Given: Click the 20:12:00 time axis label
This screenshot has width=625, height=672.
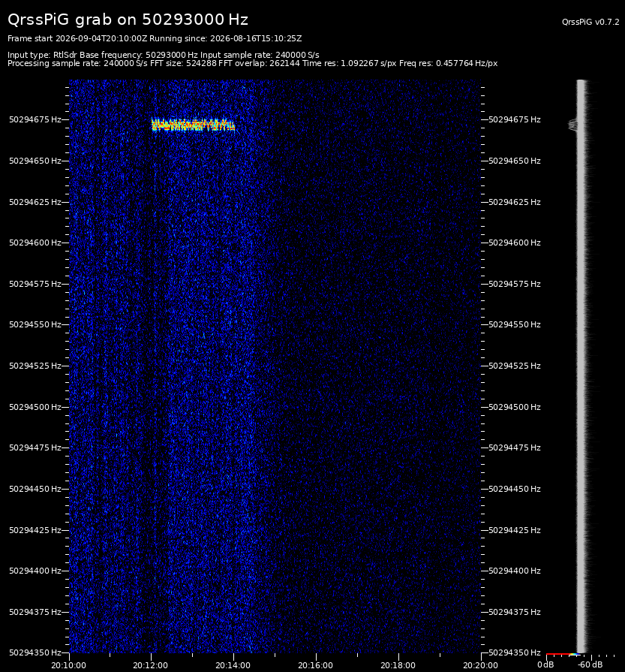Looking at the screenshot, I should tap(150, 665).
